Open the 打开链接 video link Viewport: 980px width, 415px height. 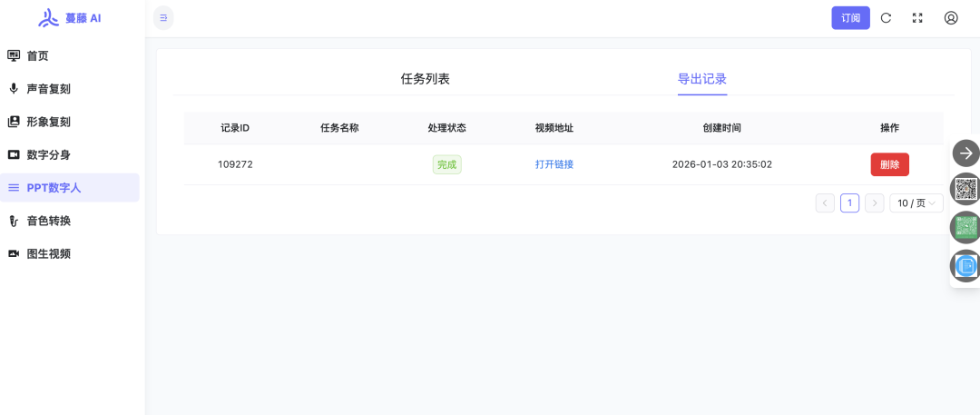pyautogui.click(x=554, y=164)
